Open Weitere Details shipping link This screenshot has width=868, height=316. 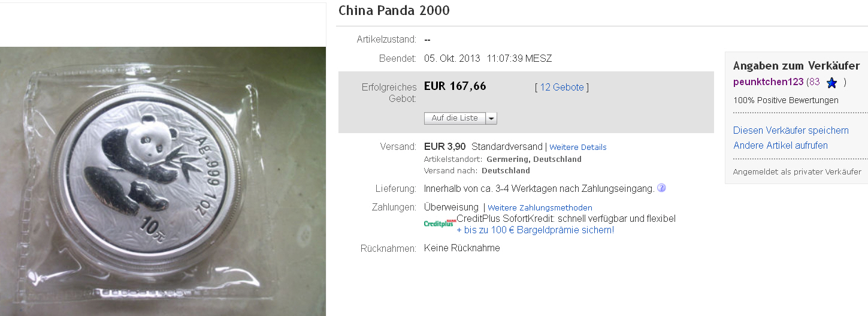[578, 147]
